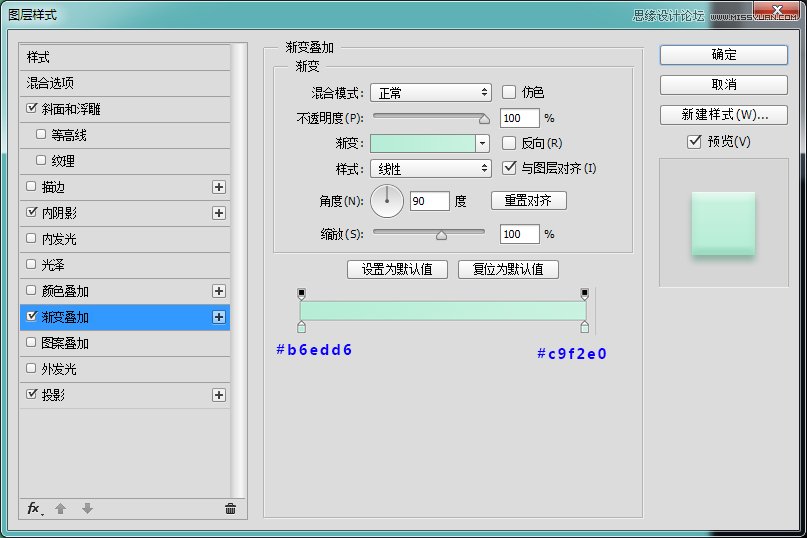
Task: Open 图案叠加 settings in left list
Action: [x=125, y=343]
